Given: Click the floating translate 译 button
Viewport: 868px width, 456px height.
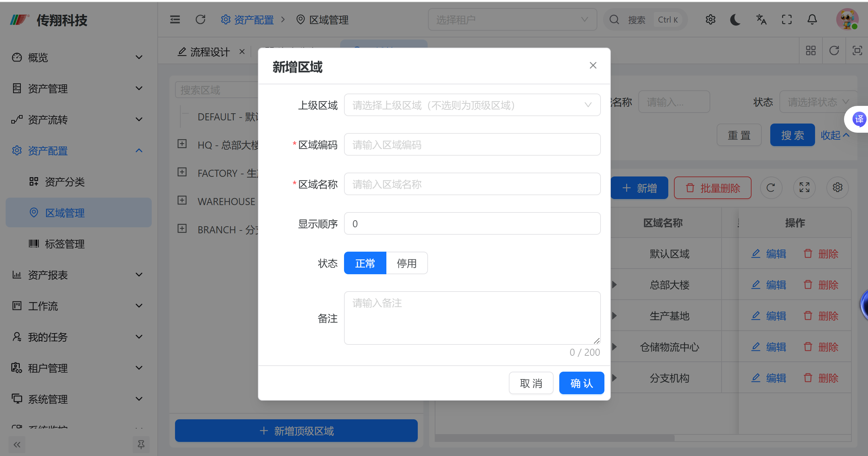Looking at the screenshot, I should (x=859, y=119).
